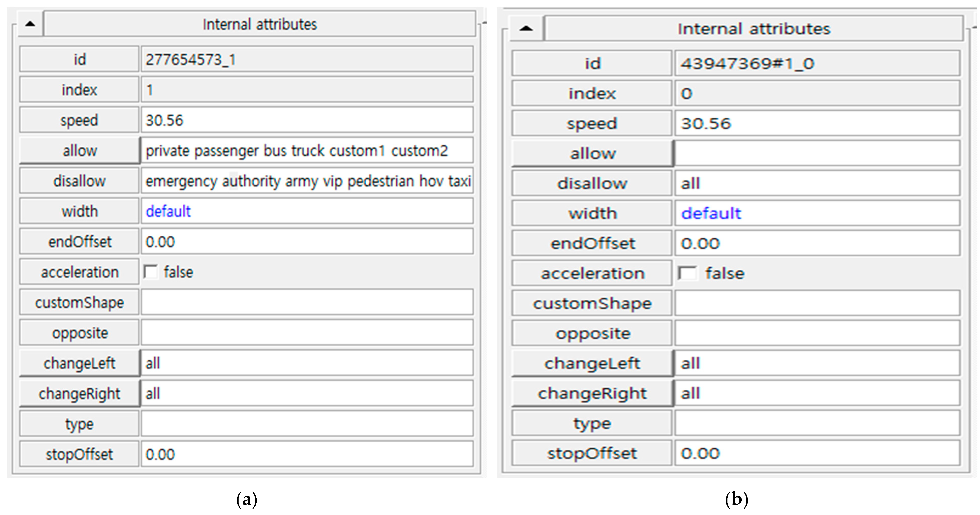Click changeLeft button in left panel
The height and width of the screenshot is (515, 980).
80,363
